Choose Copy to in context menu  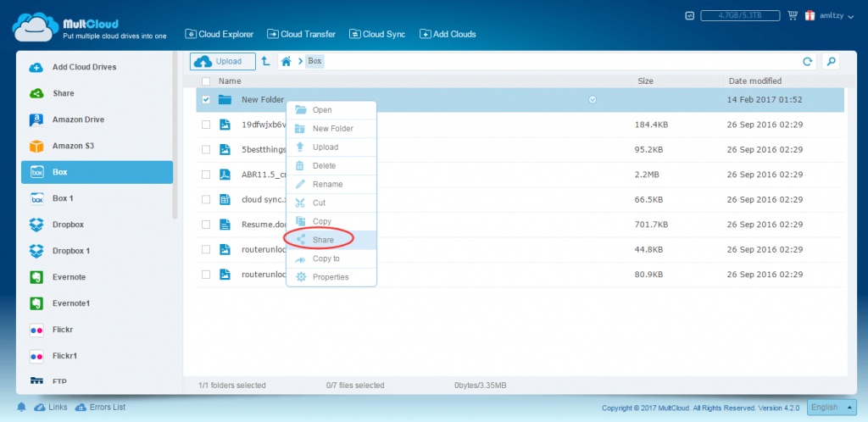tap(331, 258)
